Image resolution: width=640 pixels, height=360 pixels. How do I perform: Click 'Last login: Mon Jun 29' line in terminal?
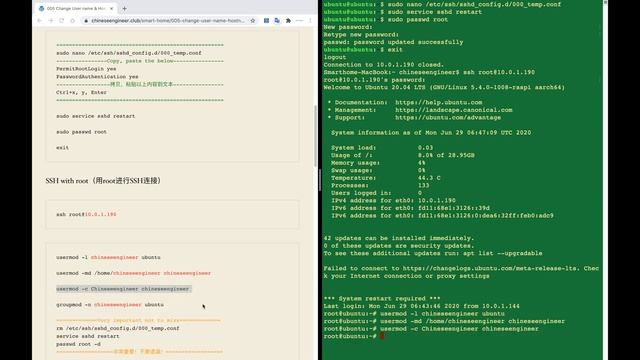(x=422, y=306)
